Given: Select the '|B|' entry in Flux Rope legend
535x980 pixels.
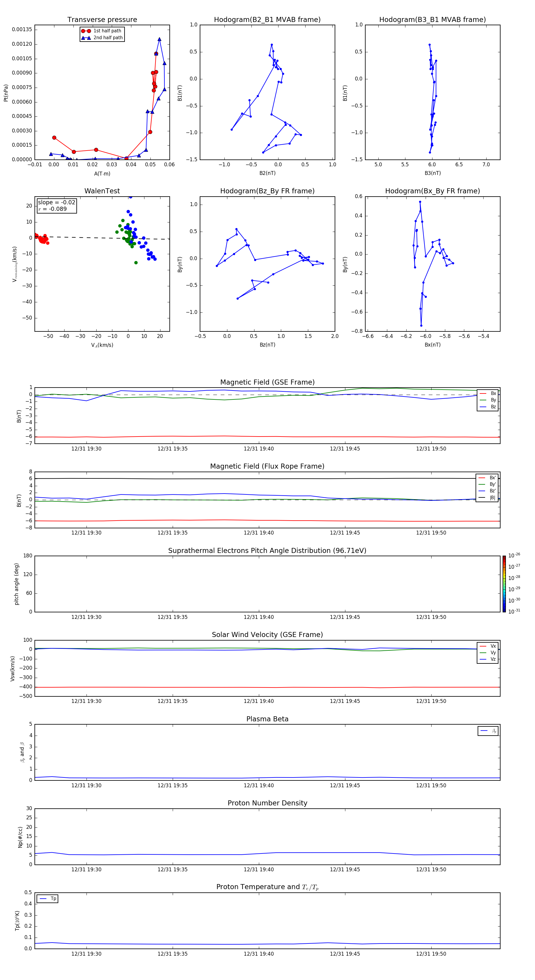Looking at the screenshot, I should [x=487, y=498].
